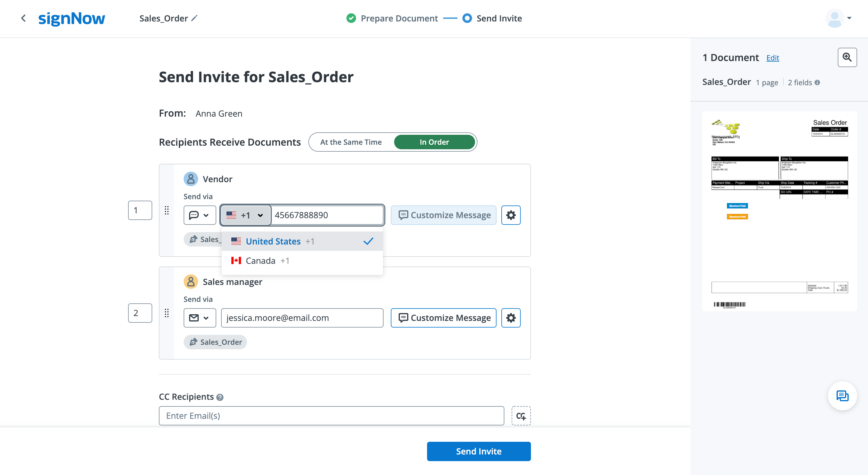Click the magnifying glass search icon
The width and height of the screenshot is (868, 475).
(847, 57)
